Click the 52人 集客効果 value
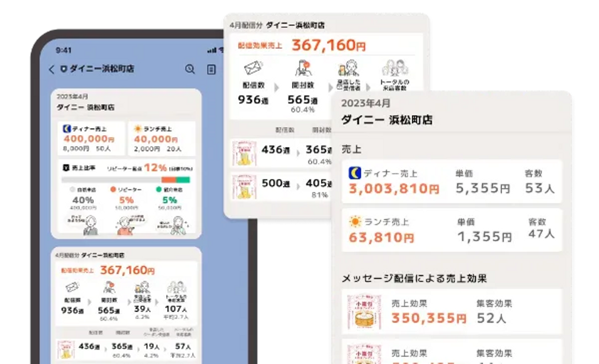599x364 pixels. click(491, 318)
